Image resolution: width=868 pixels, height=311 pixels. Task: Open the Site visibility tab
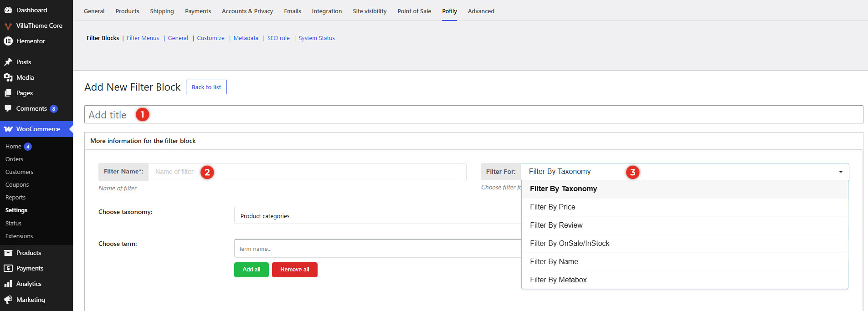370,11
